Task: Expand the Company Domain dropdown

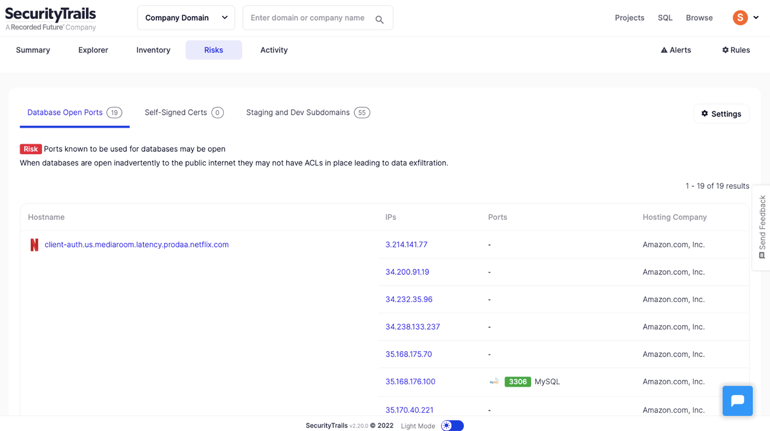Action: tap(186, 18)
